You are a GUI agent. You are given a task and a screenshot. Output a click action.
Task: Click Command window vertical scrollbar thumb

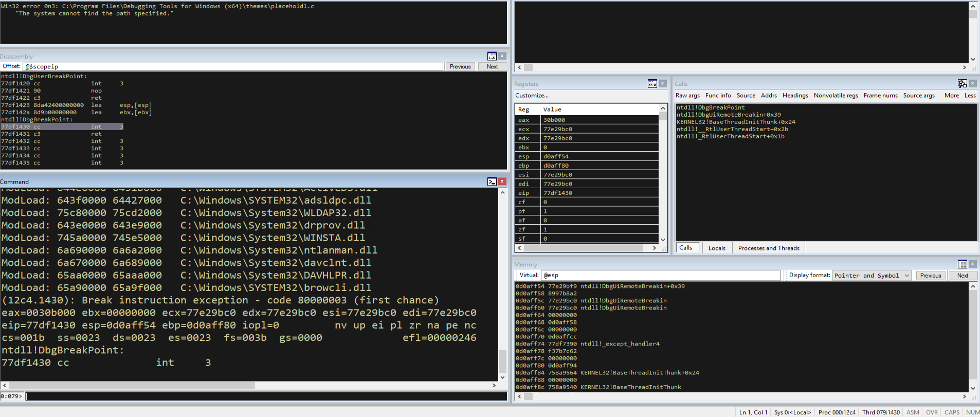tap(502, 361)
